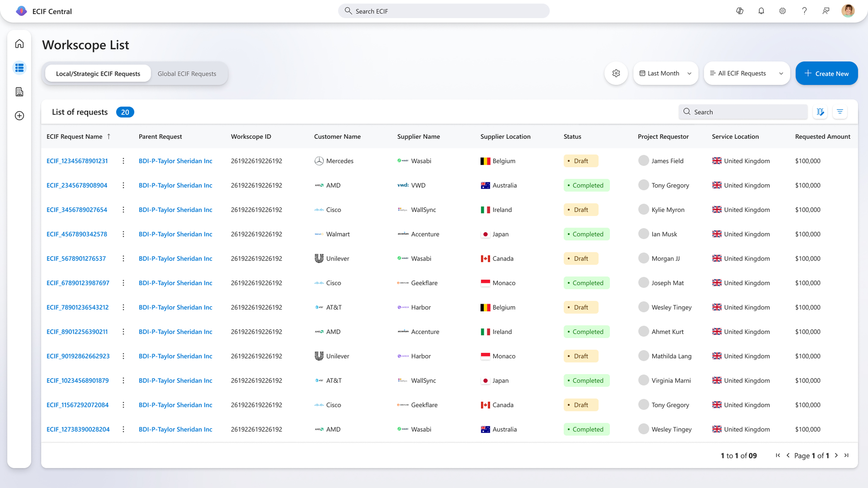Open the Home icon in sidebar
868x488 pixels.
pyautogui.click(x=19, y=44)
